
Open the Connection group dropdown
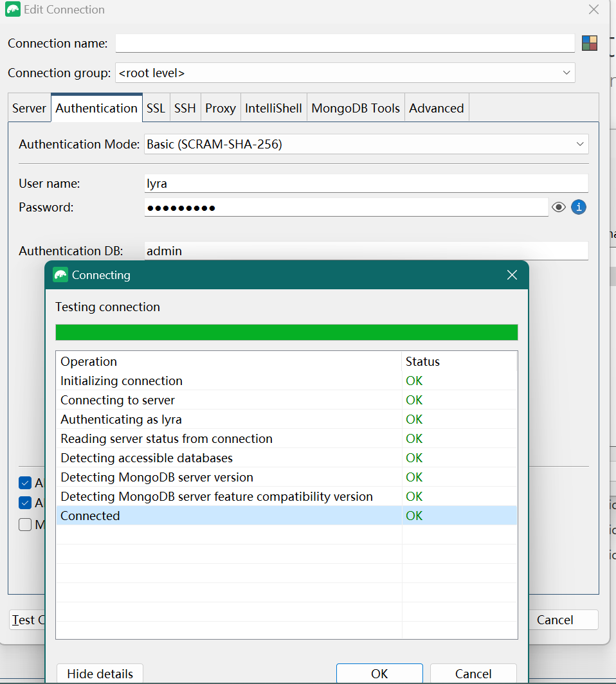coord(345,73)
